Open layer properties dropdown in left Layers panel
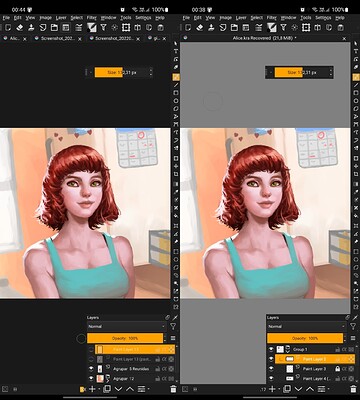The height and width of the screenshot is (400, 360). (x=143, y=389)
